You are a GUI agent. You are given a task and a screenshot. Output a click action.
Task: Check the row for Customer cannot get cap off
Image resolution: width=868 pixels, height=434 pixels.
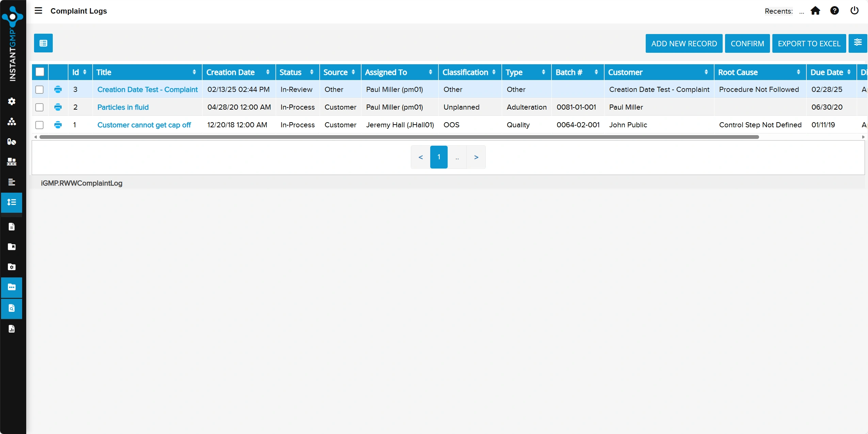39,125
